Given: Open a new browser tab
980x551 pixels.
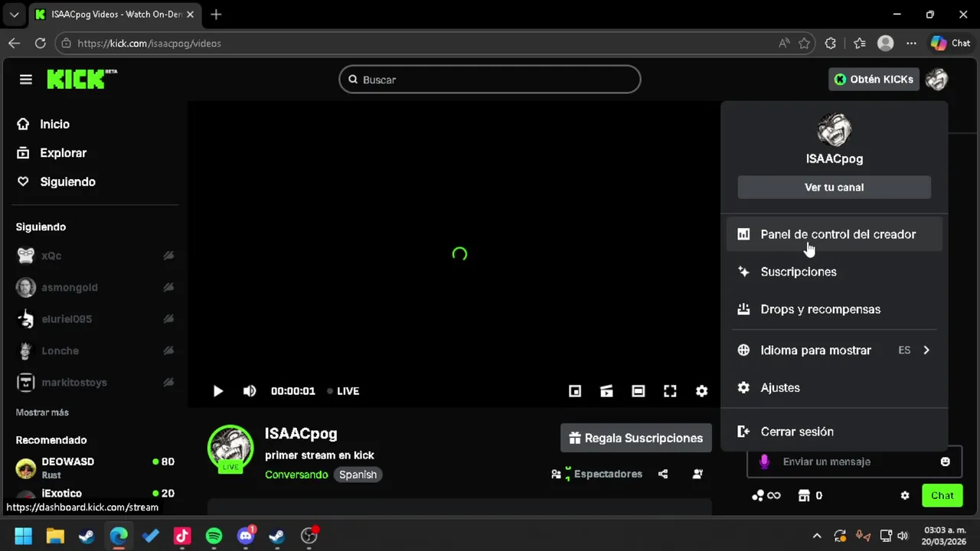Looking at the screenshot, I should 217,15.
